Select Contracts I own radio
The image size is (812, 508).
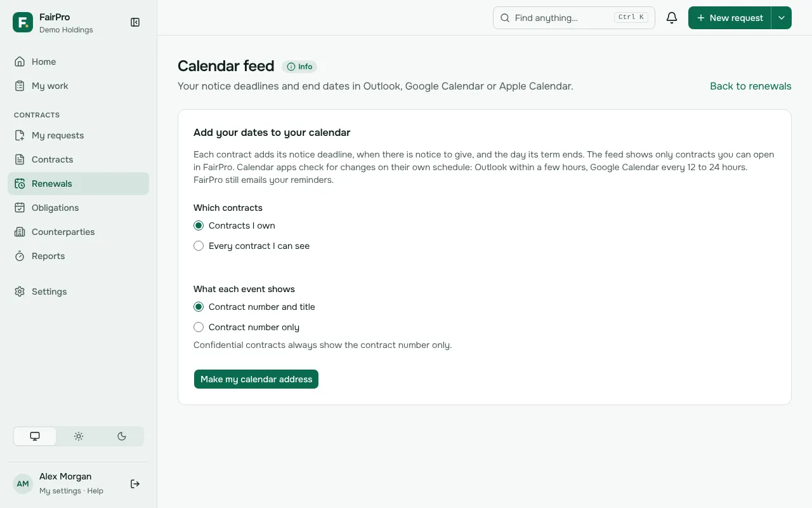(199, 225)
